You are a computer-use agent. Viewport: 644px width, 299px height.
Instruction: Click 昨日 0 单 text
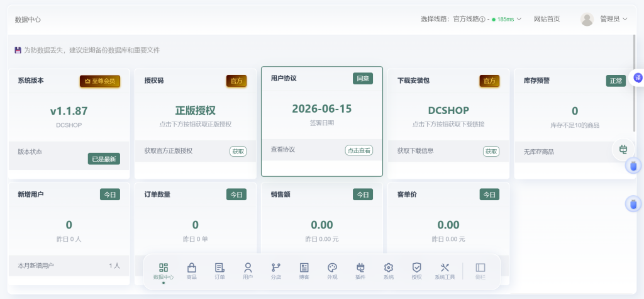196,239
